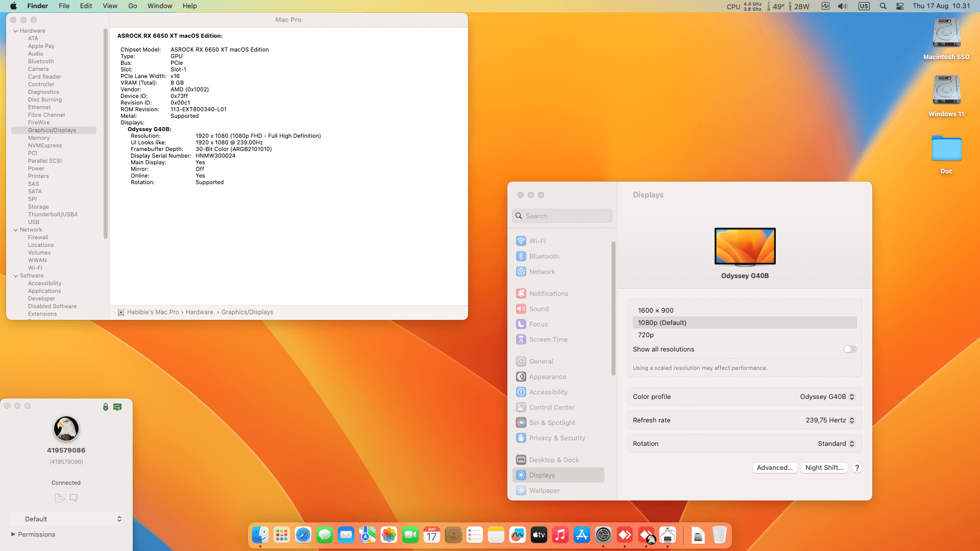The image size is (980, 551).
Task: Click the Search field in System Settings
Action: [x=562, y=216]
